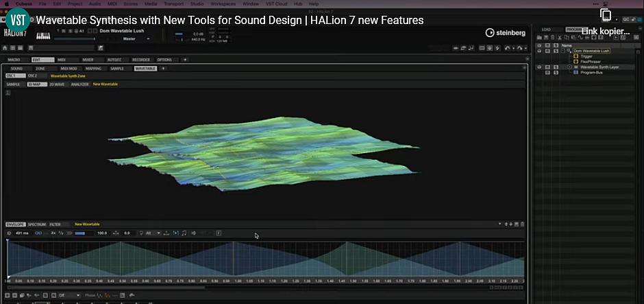
Task: Open the ANALYZER view
Action: 79,84
